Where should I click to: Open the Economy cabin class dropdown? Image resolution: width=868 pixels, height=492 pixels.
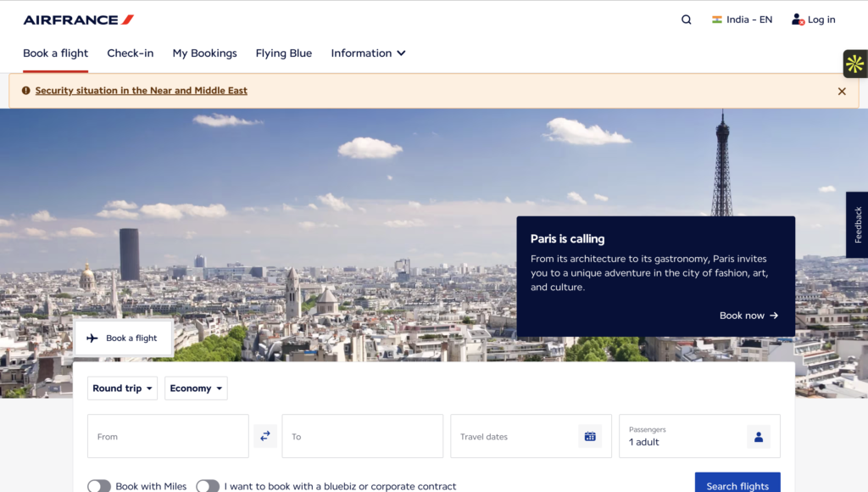pyautogui.click(x=196, y=389)
